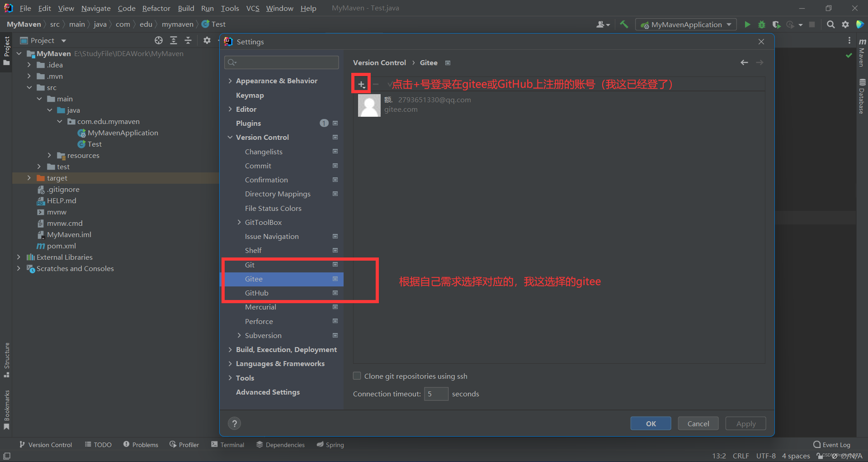Expand the target folder in project tree
The width and height of the screenshot is (868, 462).
pos(29,178)
